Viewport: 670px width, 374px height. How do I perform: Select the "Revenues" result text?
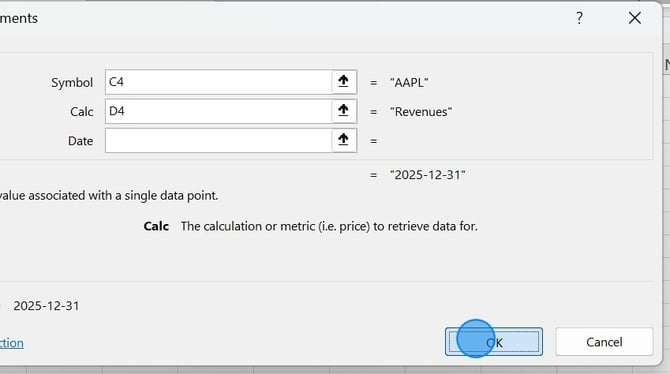pos(421,112)
